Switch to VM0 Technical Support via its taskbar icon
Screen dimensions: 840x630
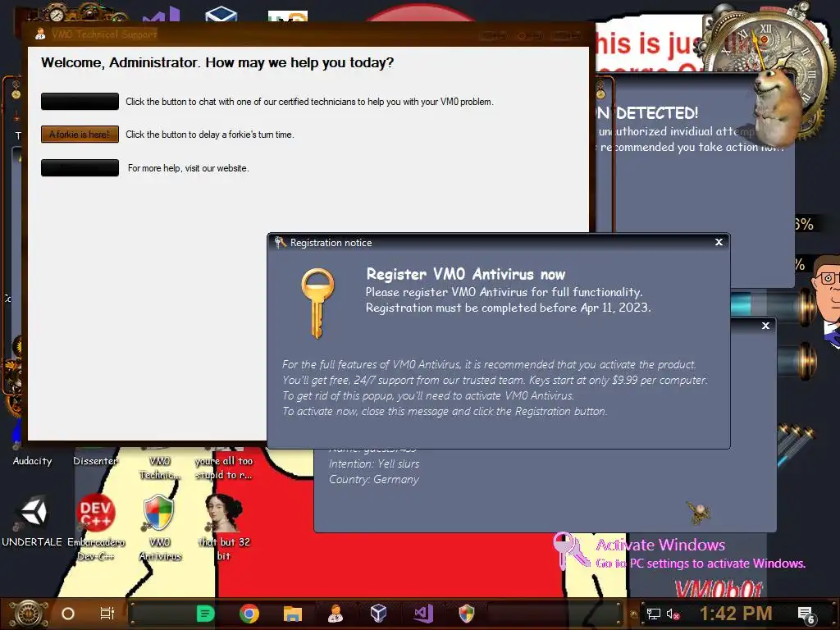[336, 614]
